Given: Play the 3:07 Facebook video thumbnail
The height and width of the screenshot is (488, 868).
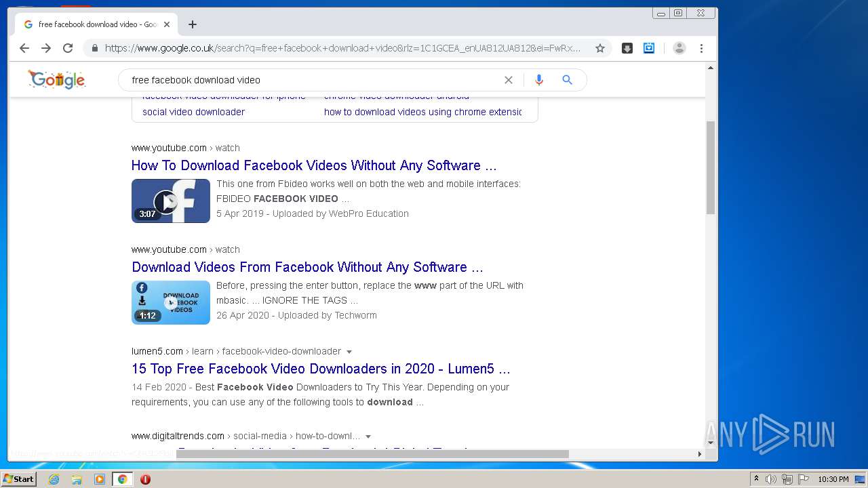Looking at the screenshot, I should point(171,201).
